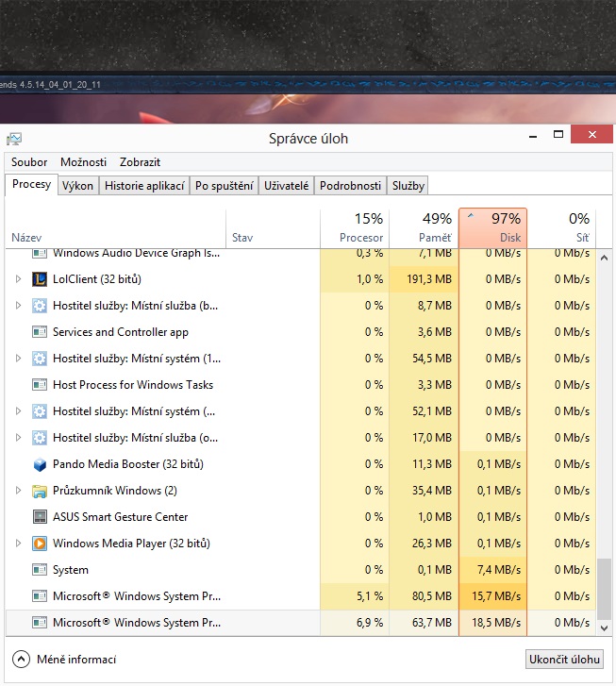Switch to the Historie aplikací tab
The width and height of the screenshot is (616, 686).
click(x=144, y=186)
